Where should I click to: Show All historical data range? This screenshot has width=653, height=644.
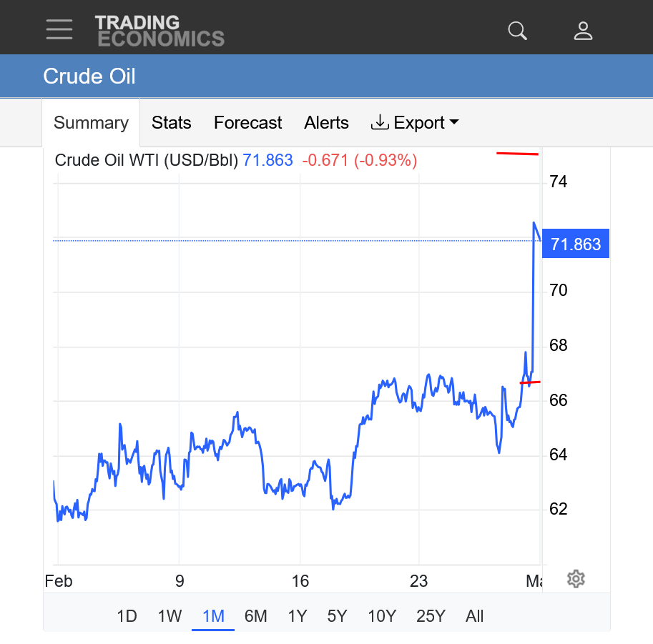pyautogui.click(x=474, y=616)
